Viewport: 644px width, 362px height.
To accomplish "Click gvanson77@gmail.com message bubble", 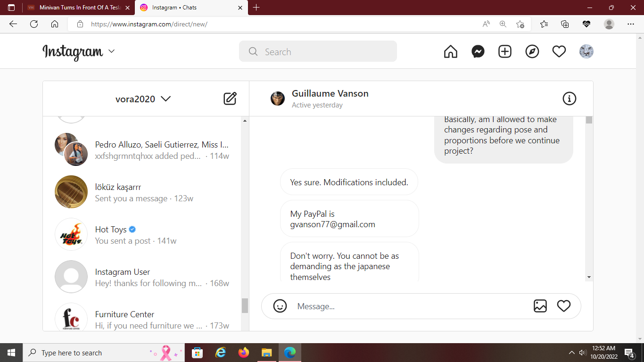I will click(x=349, y=219).
